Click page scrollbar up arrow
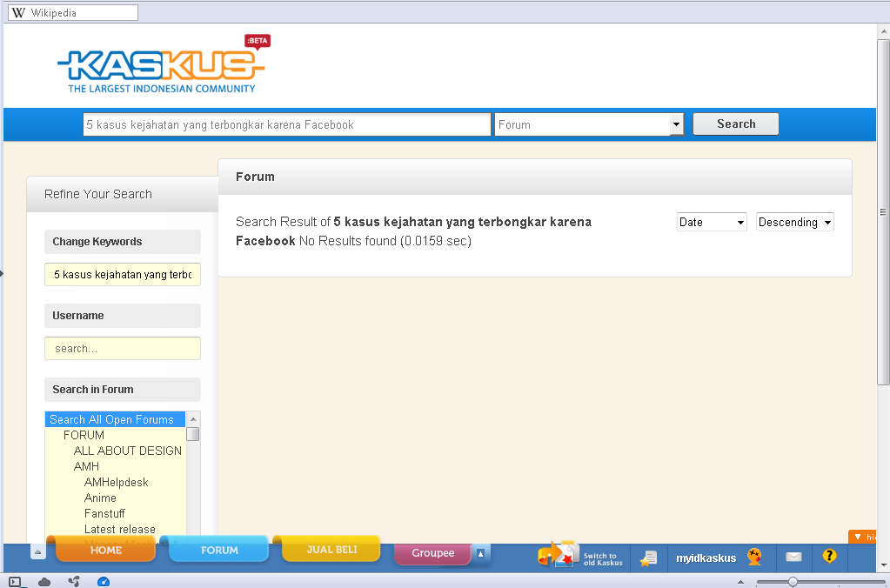 point(883,31)
